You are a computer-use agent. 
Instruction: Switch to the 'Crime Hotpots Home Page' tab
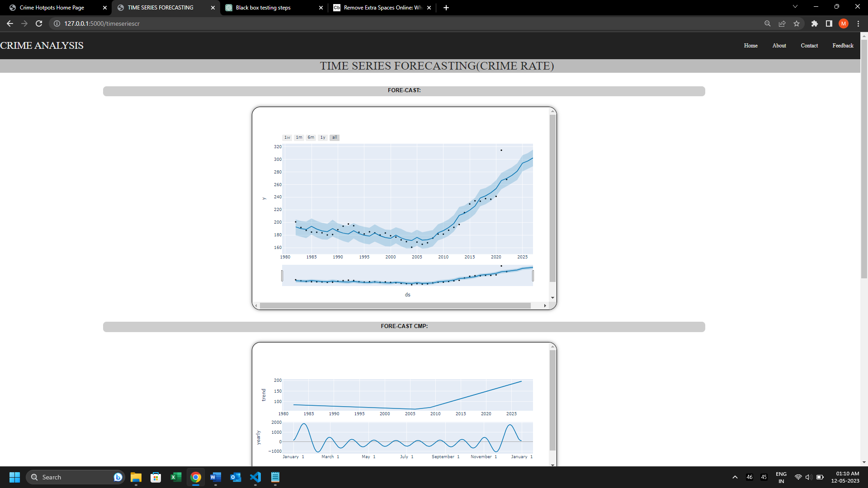click(x=52, y=7)
